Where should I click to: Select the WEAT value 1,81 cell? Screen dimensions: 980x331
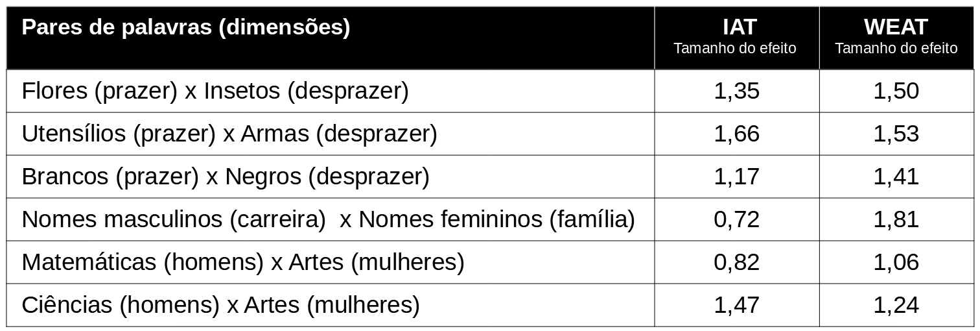click(x=896, y=219)
